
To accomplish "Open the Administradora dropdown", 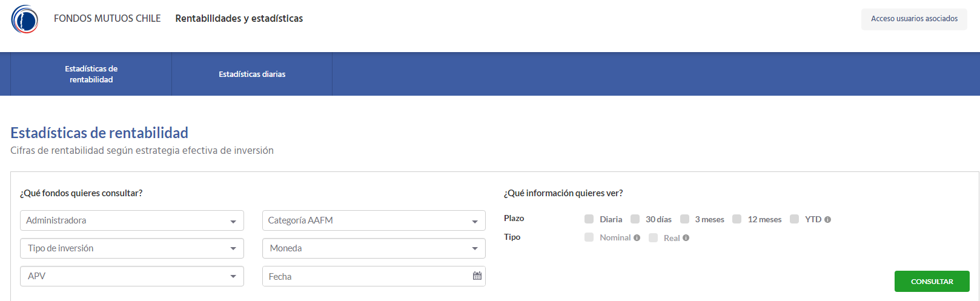I will pos(132,220).
